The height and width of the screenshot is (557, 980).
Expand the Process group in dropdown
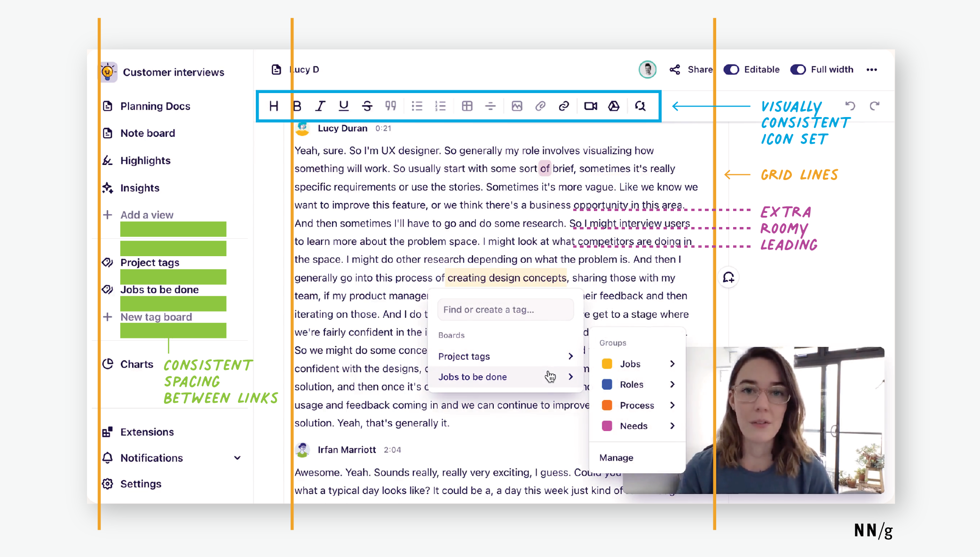click(672, 405)
